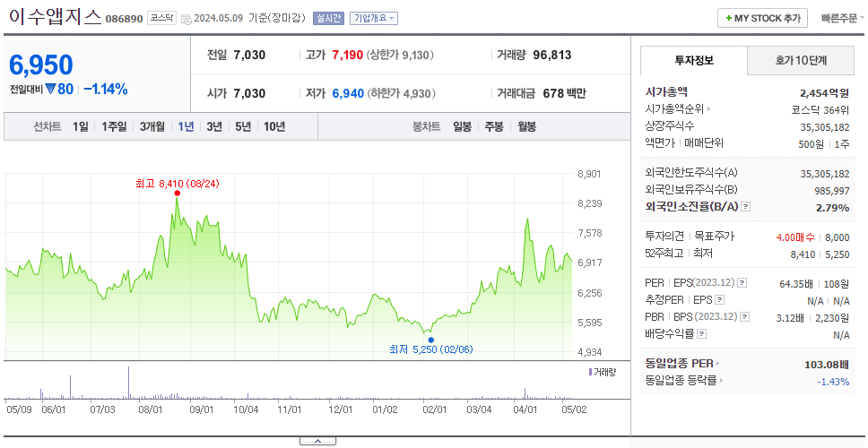
Task: Click the 시가 value 7,030
Action: [249, 93]
